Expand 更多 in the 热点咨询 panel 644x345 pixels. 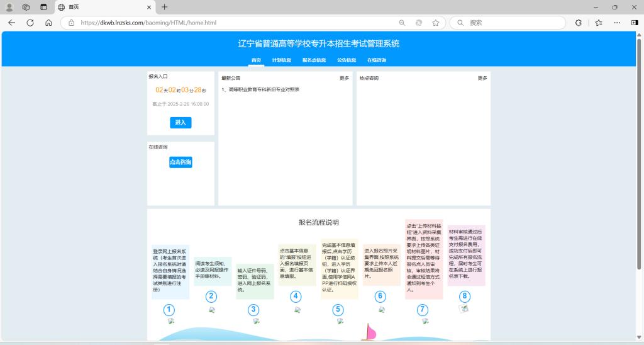(482, 78)
